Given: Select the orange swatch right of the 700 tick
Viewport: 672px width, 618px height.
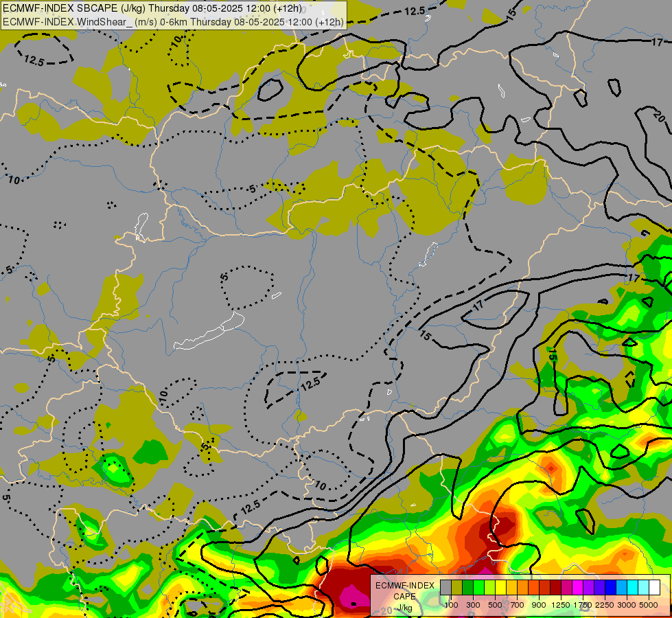Looking at the screenshot, I should click(523, 587).
